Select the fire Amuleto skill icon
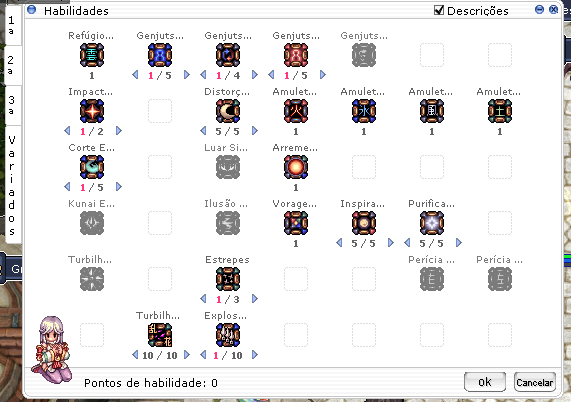 pyautogui.click(x=296, y=111)
